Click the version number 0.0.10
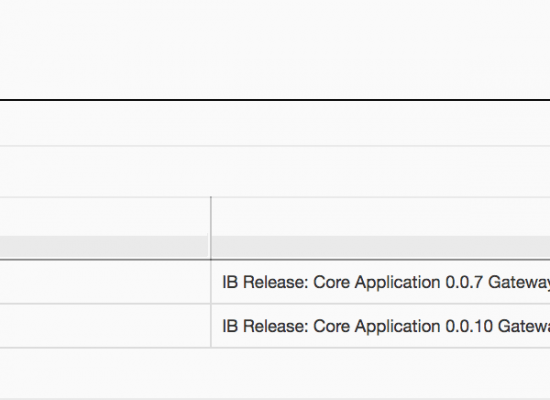The height and width of the screenshot is (400, 550). click(x=469, y=326)
